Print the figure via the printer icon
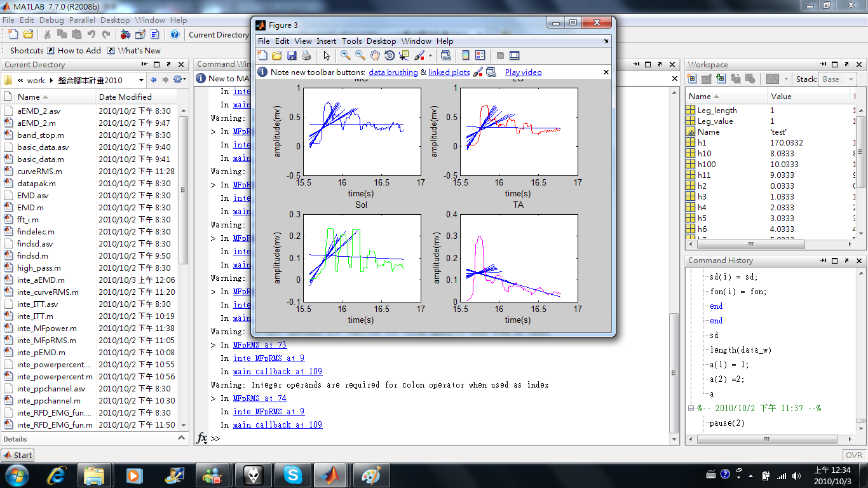The image size is (868, 488). [306, 55]
